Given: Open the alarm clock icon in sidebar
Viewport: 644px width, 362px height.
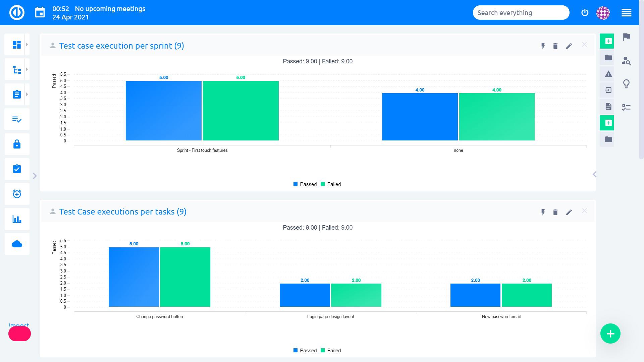Looking at the screenshot, I should pos(17,194).
